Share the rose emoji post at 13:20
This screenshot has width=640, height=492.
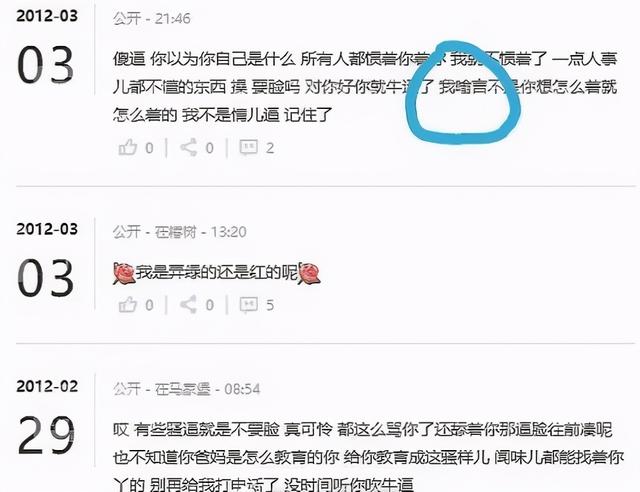(189, 304)
